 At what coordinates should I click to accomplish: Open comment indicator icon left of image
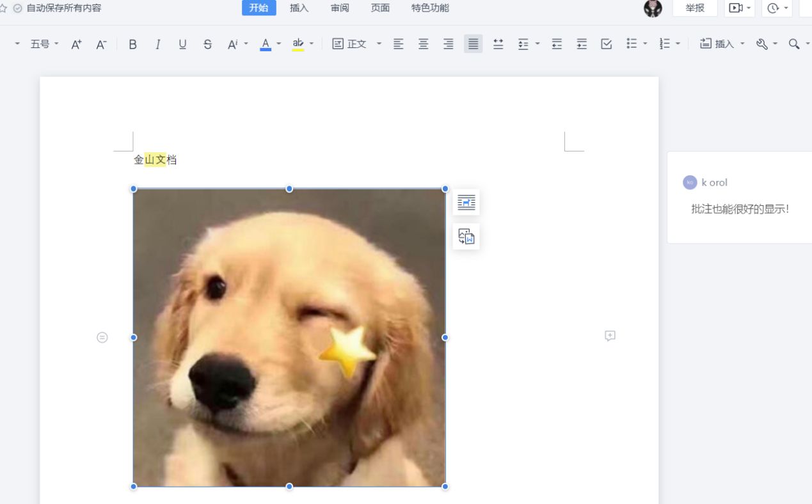[x=102, y=337]
